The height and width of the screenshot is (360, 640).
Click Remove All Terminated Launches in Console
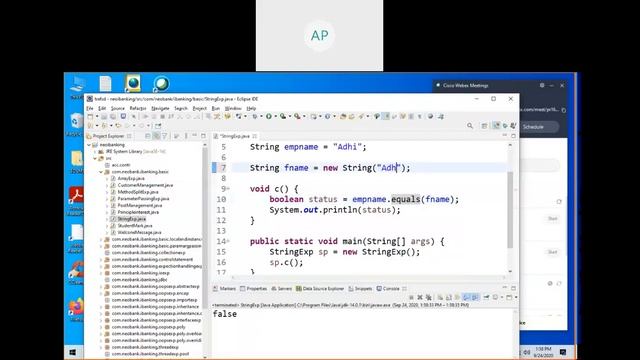tap(429, 297)
